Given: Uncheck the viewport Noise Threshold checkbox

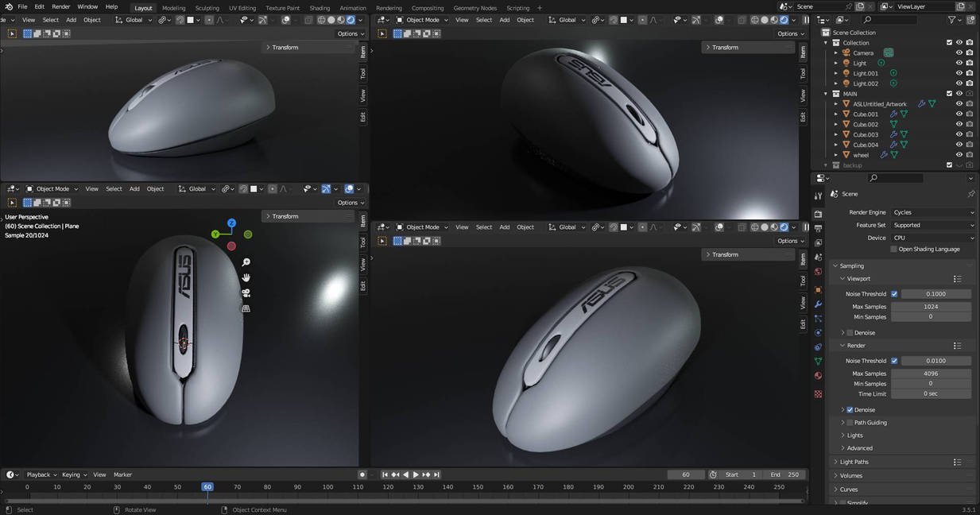Looking at the screenshot, I should (x=894, y=293).
